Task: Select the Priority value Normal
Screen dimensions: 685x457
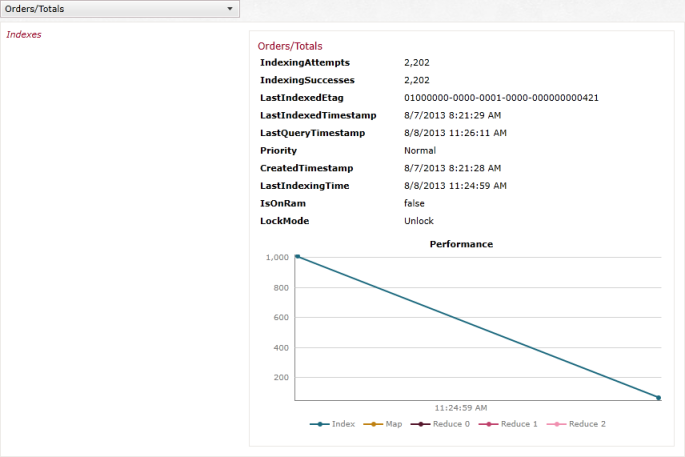Action: click(420, 150)
